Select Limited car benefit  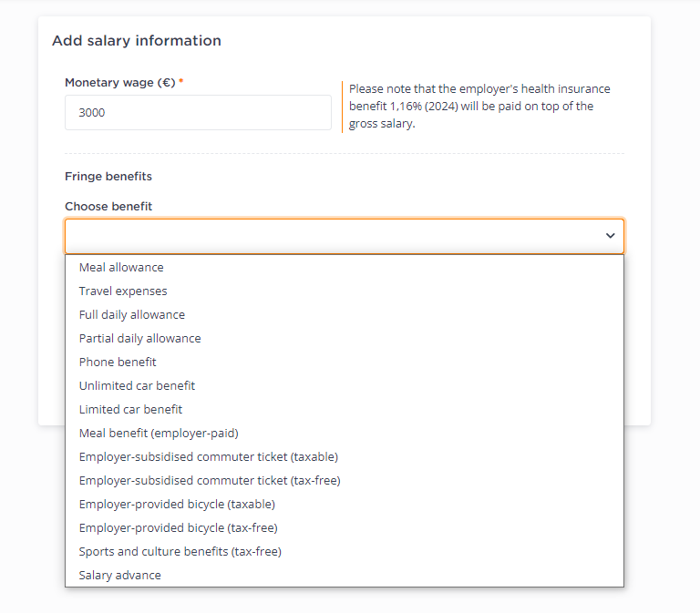[x=345, y=409]
